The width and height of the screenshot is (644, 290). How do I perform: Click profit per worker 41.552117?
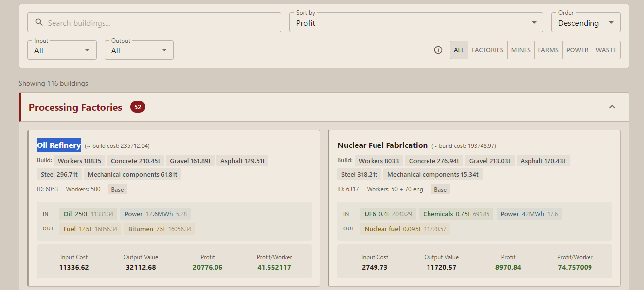[x=274, y=267]
